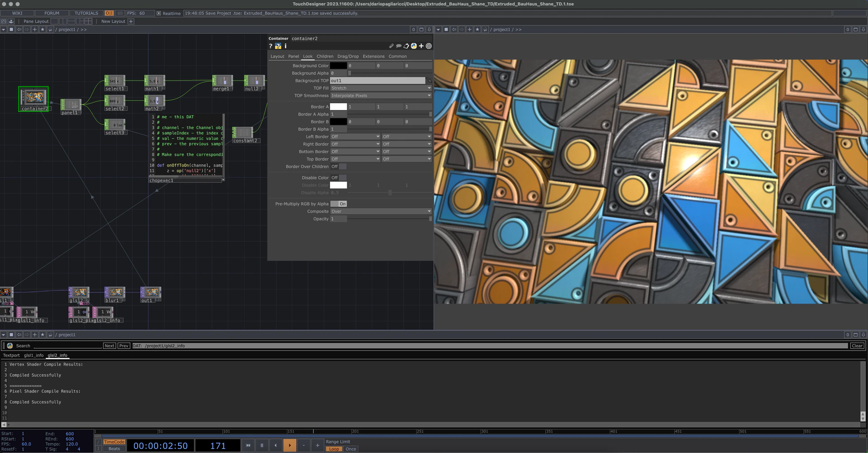
Task: Enable Loop range limit mode
Action: [334, 449]
